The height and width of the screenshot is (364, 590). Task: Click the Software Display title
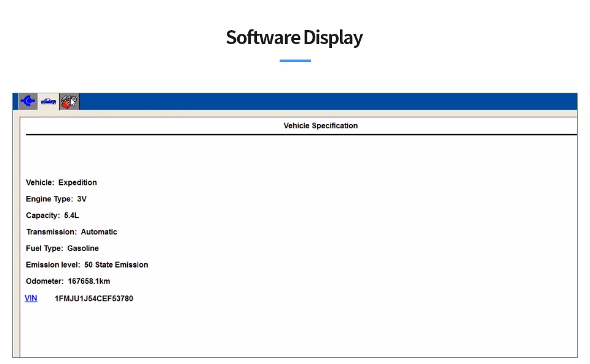(x=294, y=37)
